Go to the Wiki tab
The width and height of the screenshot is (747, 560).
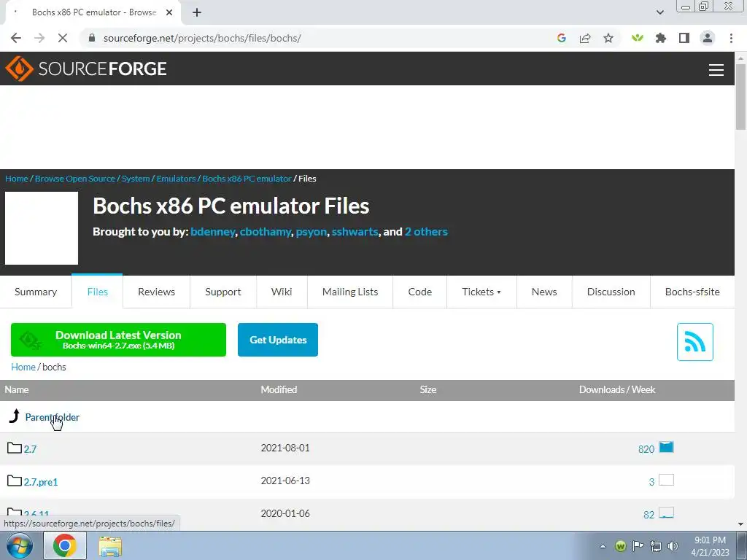click(282, 292)
